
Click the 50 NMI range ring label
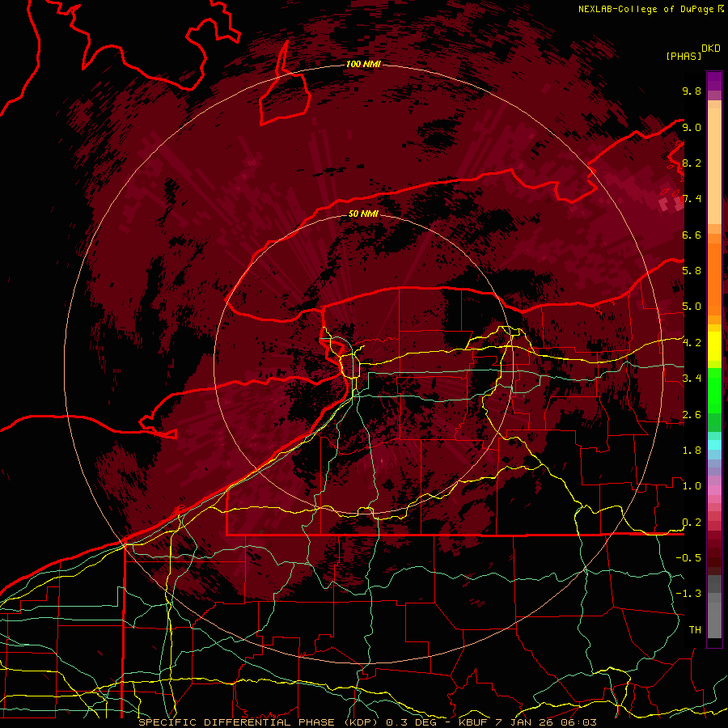[363, 214]
